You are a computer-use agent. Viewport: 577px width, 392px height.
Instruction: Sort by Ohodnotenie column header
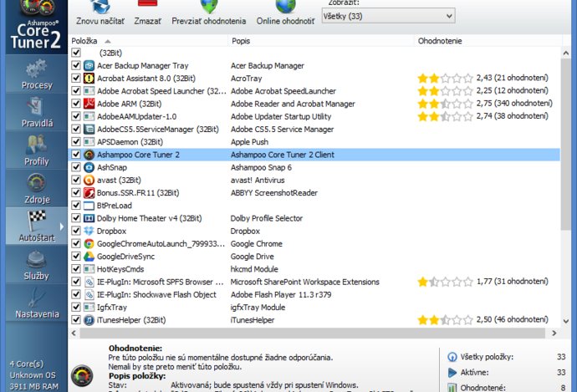[440, 40]
